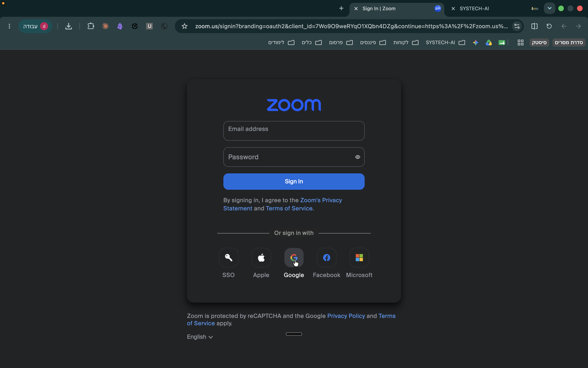Toggle the side panel icon
Viewport: 588px width, 368px height.
coord(534,26)
